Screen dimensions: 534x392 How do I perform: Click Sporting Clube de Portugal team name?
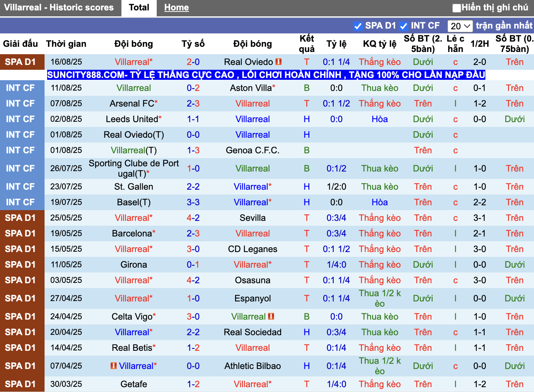[134, 169]
